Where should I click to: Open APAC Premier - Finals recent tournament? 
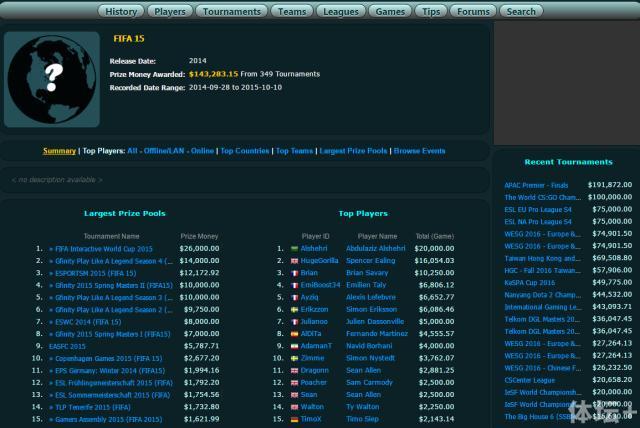coord(536,185)
